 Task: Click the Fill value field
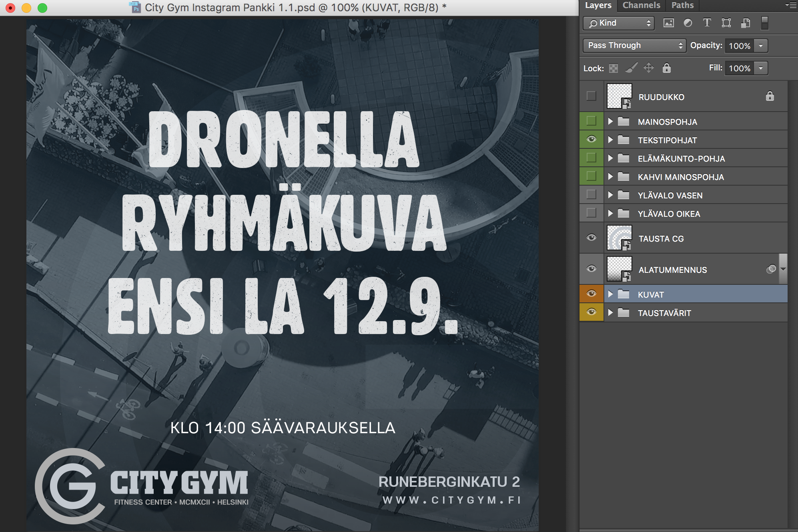tap(740, 68)
